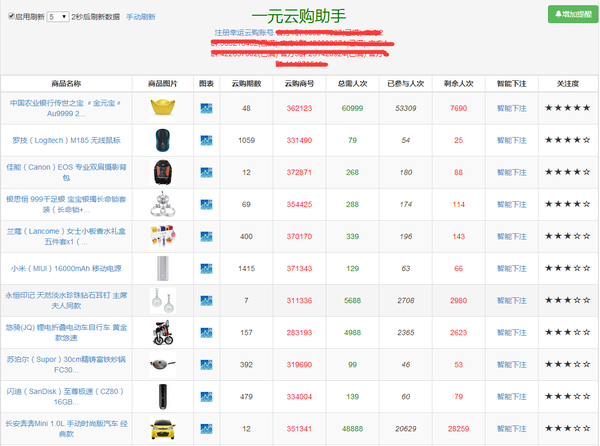The width and height of the screenshot is (600, 446).
Task: Click the 云购商号 value 362123
Action: point(299,108)
